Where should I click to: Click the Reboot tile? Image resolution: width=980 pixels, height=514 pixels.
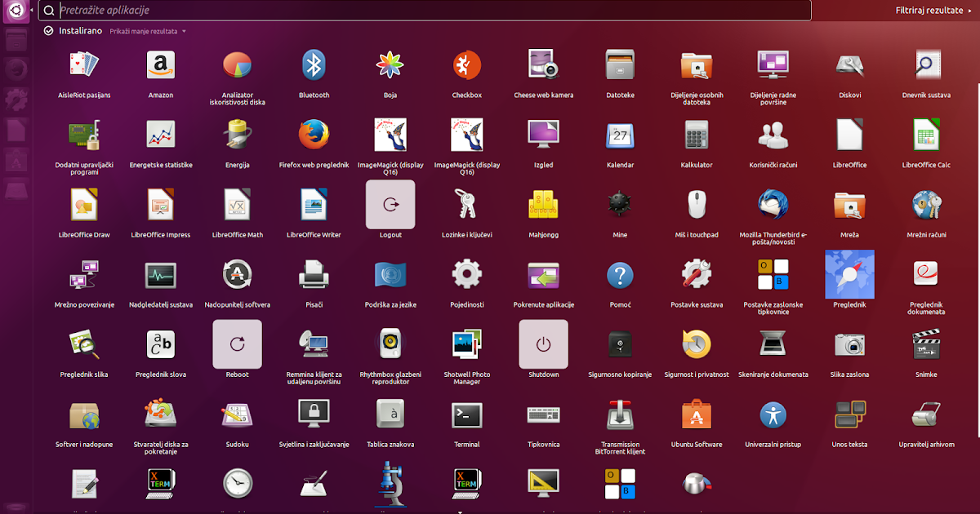click(x=237, y=343)
